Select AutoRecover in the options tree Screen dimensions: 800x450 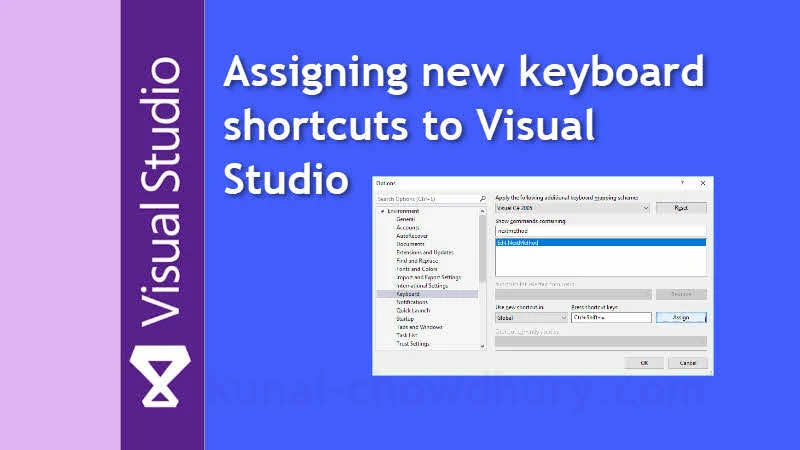[412, 236]
